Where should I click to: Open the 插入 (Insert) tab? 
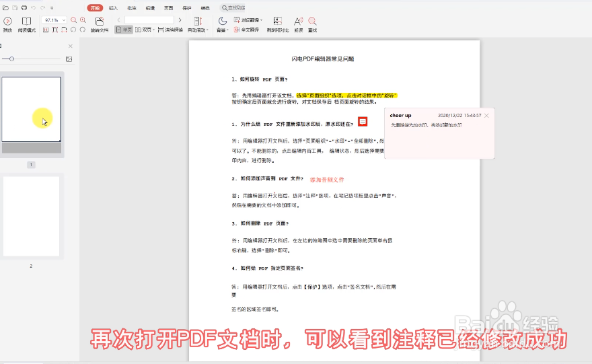(x=113, y=8)
